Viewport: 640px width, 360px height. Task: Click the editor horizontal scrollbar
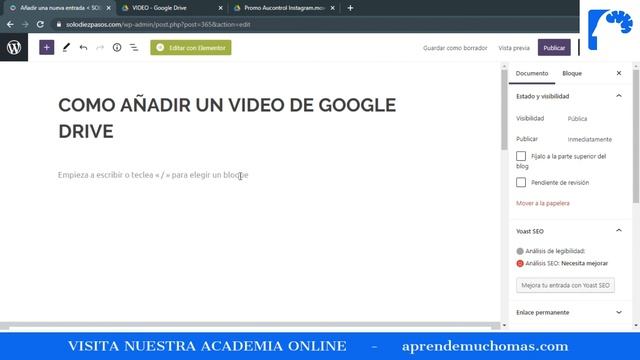coord(250,326)
